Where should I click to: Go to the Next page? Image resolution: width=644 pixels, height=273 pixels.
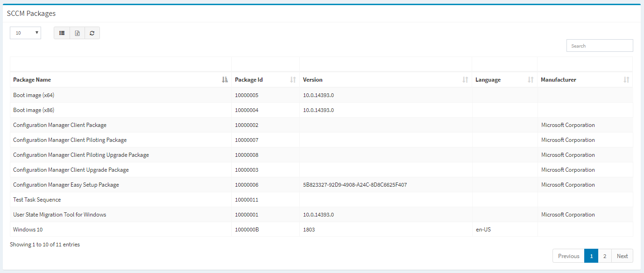pyautogui.click(x=622, y=256)
